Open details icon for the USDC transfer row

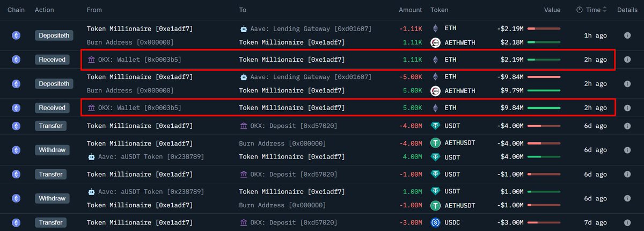[x=627, y=222]
